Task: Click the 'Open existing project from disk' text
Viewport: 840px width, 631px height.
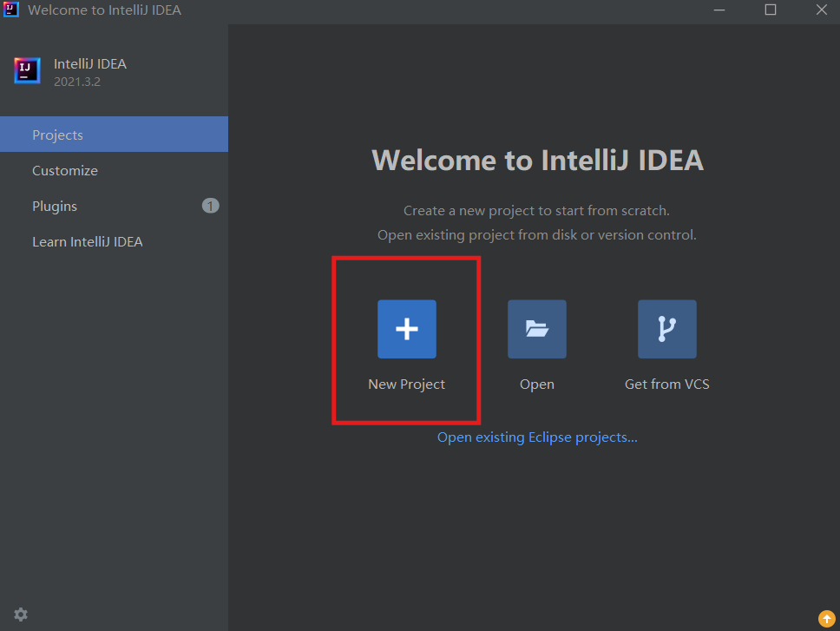Action: point(537,234)
